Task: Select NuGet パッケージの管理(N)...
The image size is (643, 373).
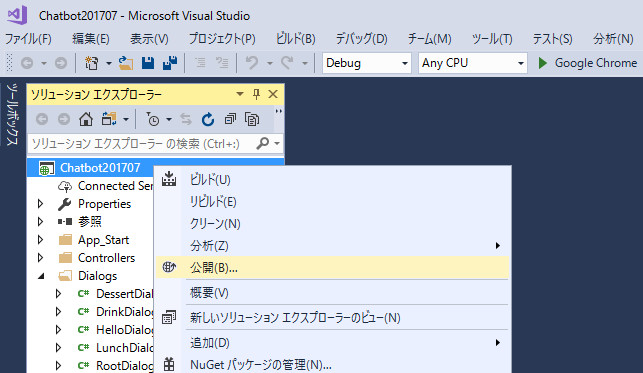Action: pos(332,364)
